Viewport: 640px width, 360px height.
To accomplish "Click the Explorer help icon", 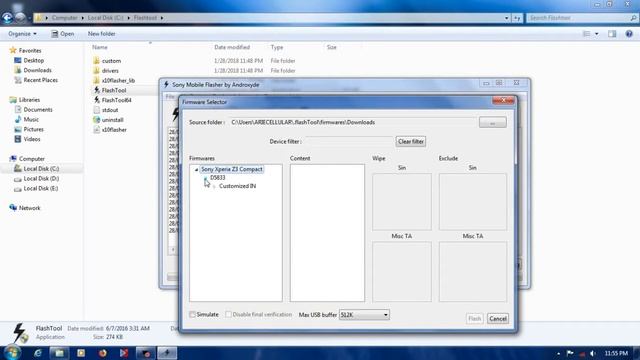I will coord(629,34).
